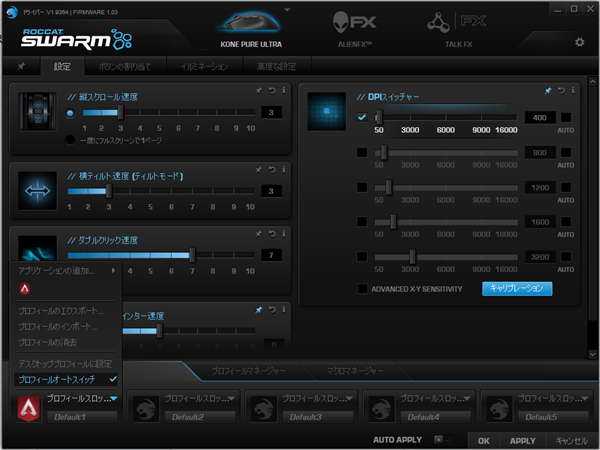Click the 3200 DPI slider handle
The image size is (600, 450).
point(412,257)
